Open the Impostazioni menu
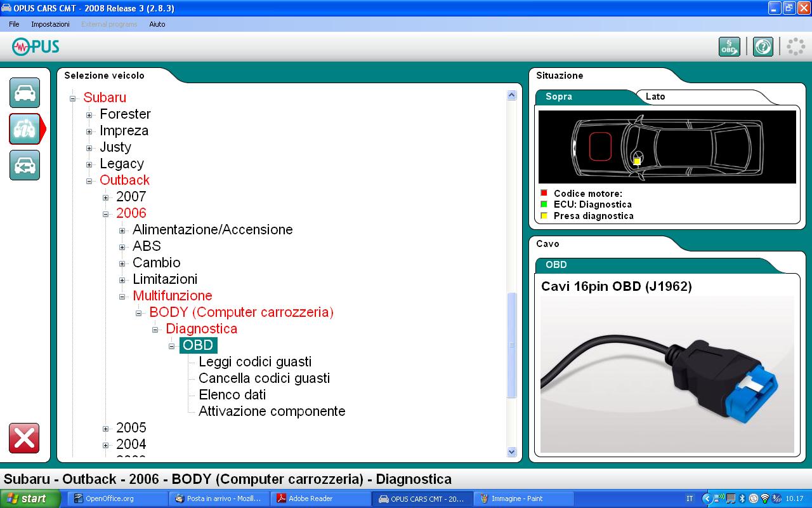 50,24
